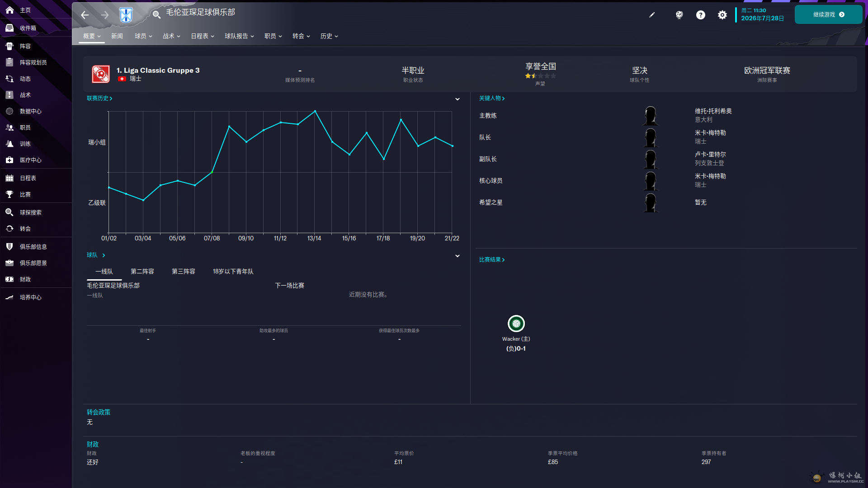This screenshot has height=488, width=868.
Task: Click the globe world icon in top bar
Action: [679, 15]
